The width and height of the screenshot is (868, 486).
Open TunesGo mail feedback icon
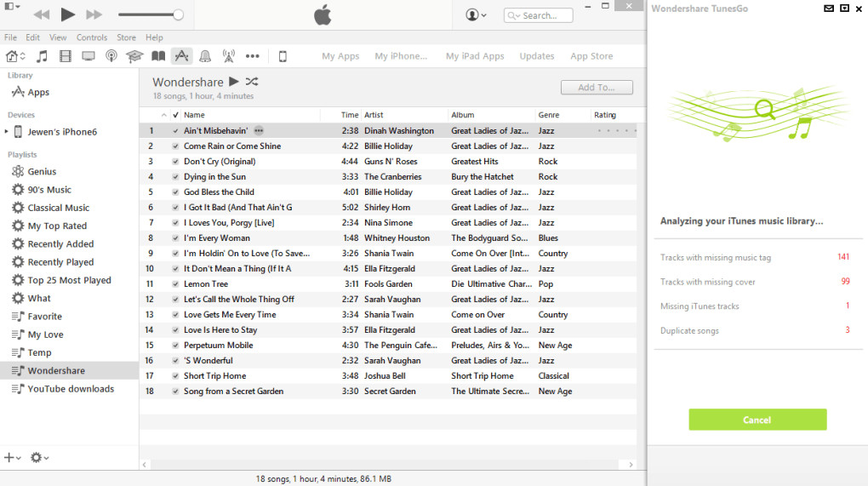(829, 9)
